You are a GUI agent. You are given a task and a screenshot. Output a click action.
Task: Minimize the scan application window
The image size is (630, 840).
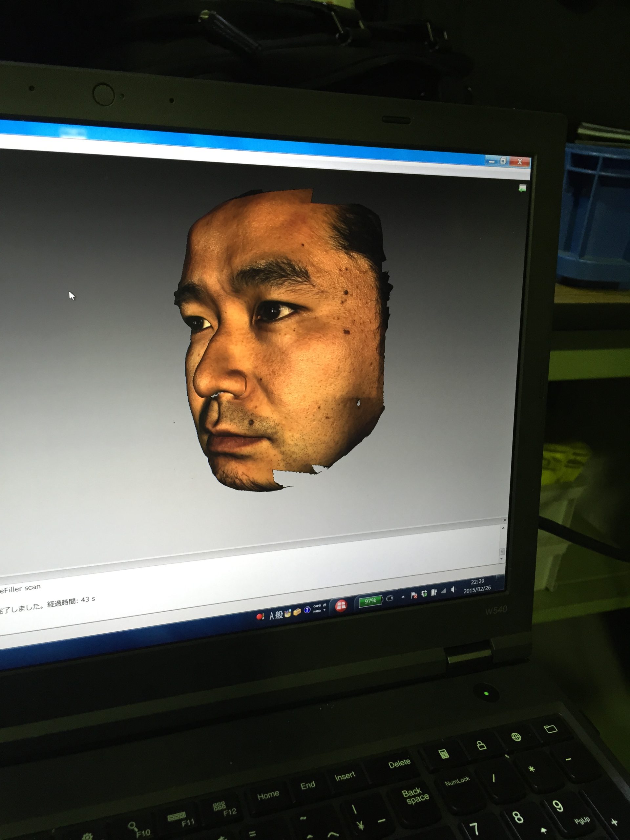492,161
